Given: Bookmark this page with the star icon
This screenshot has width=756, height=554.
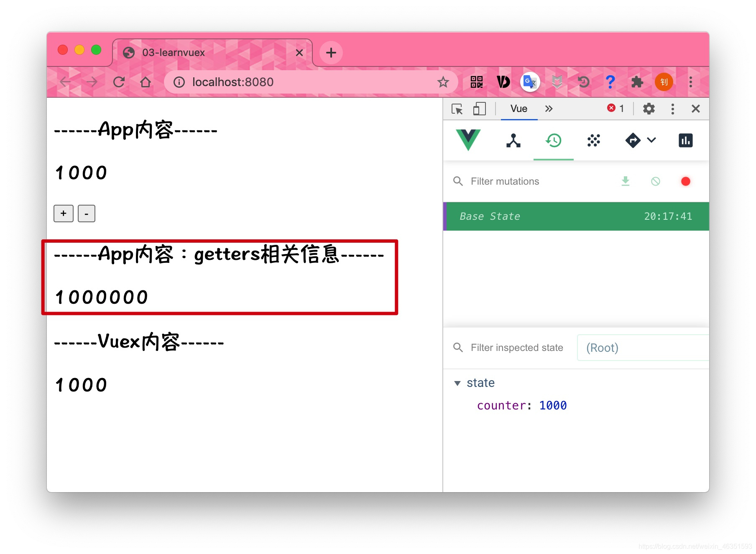Looking at the screenshot, I should point(443,82).
